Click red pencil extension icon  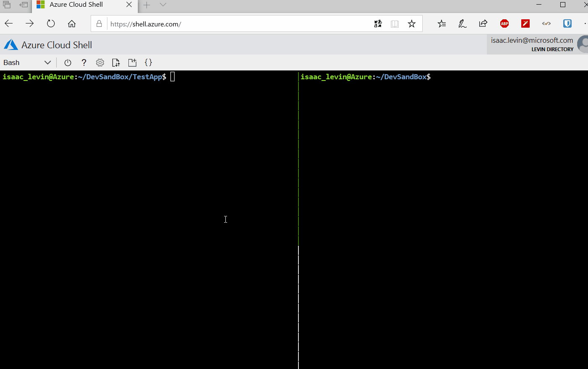point(525,23)
